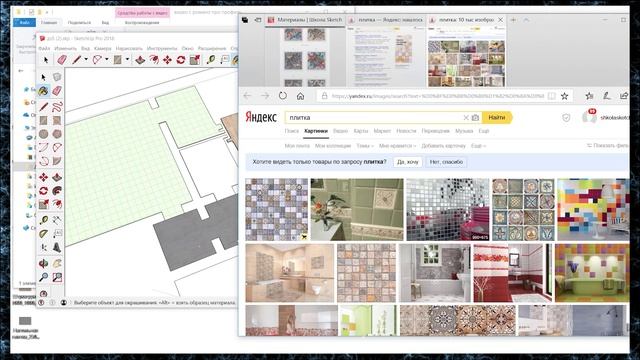Search by image using camera icon

point(475,118)
